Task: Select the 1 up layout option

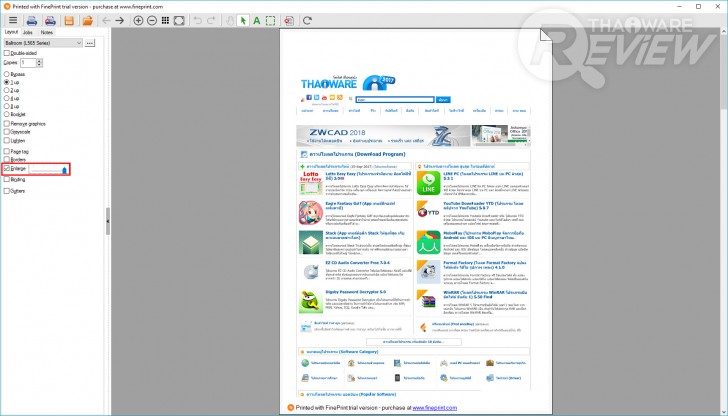Action: 6,82
